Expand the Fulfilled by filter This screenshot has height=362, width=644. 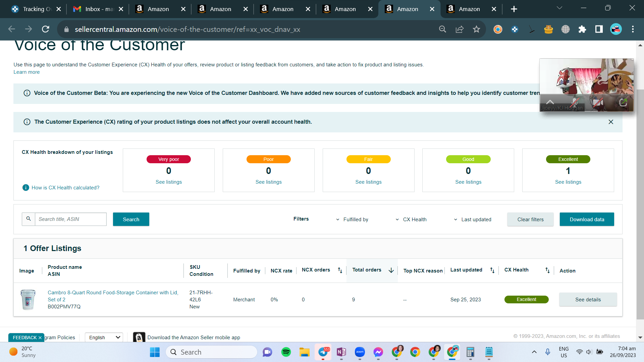click(x=352, y=220)
